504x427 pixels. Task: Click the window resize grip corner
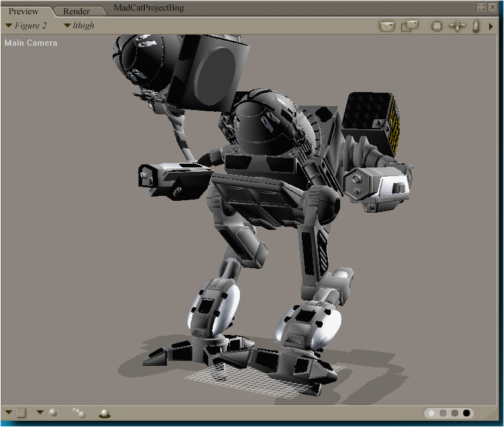492,414
